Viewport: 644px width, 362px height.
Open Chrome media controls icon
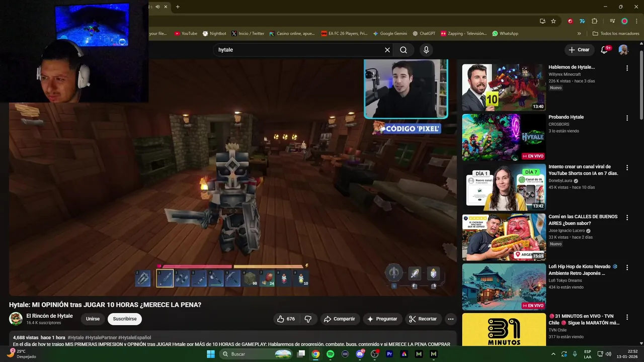612,21
